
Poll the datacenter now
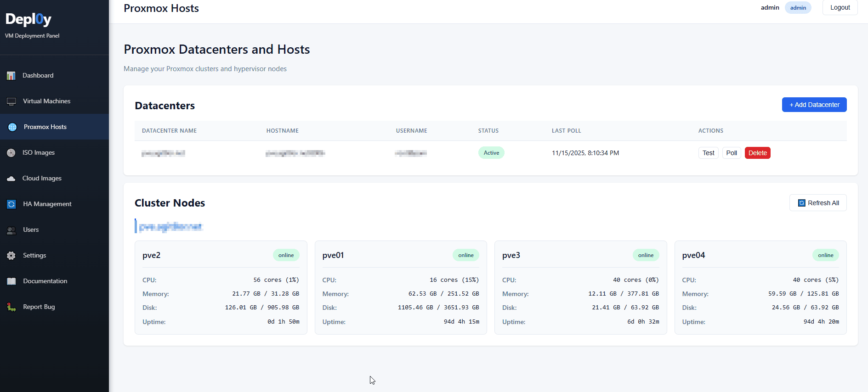click(732, 153)
